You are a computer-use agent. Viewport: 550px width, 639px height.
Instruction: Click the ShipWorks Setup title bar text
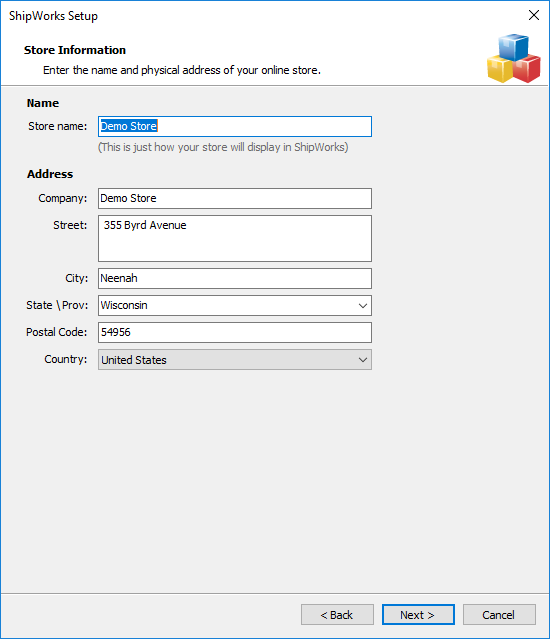[53, 16]
